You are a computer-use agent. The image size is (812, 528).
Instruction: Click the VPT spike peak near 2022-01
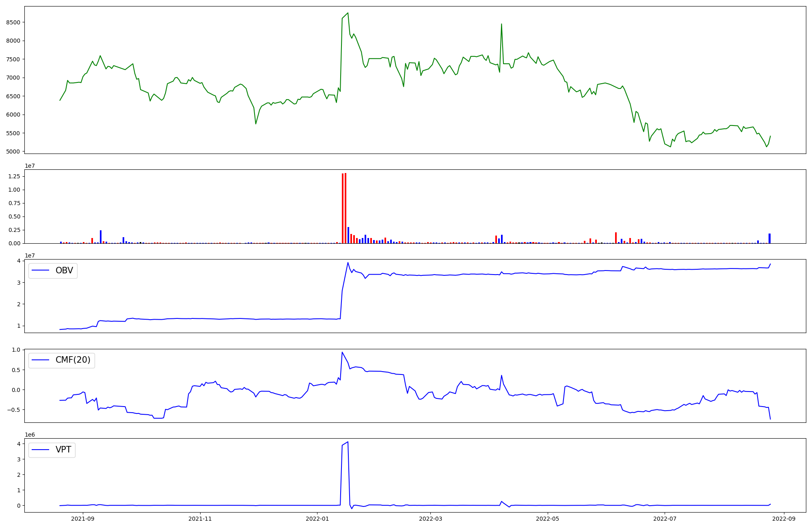348,442
